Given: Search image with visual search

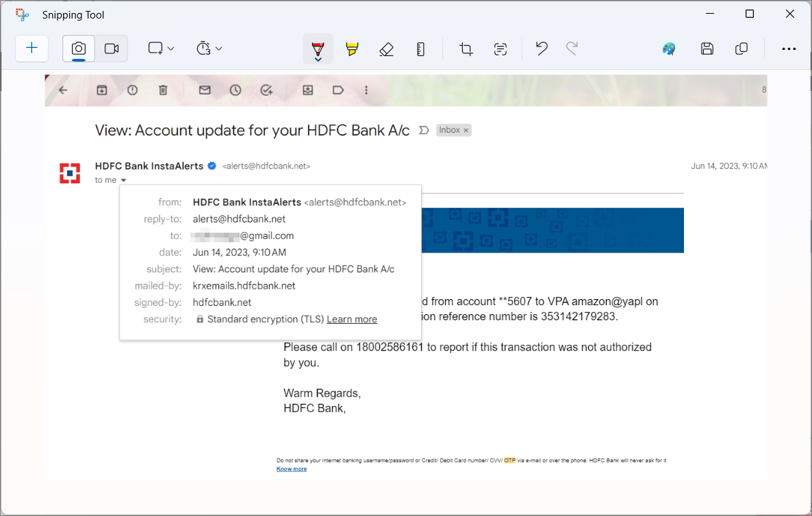Looking at the screenshot, I should coord(669,49).
